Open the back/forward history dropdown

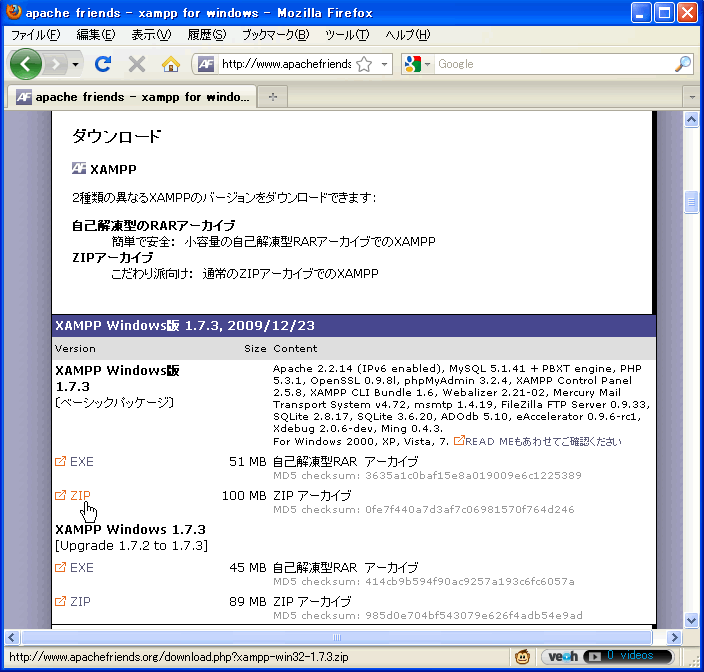pyautogui.click(x=75, y=64)
